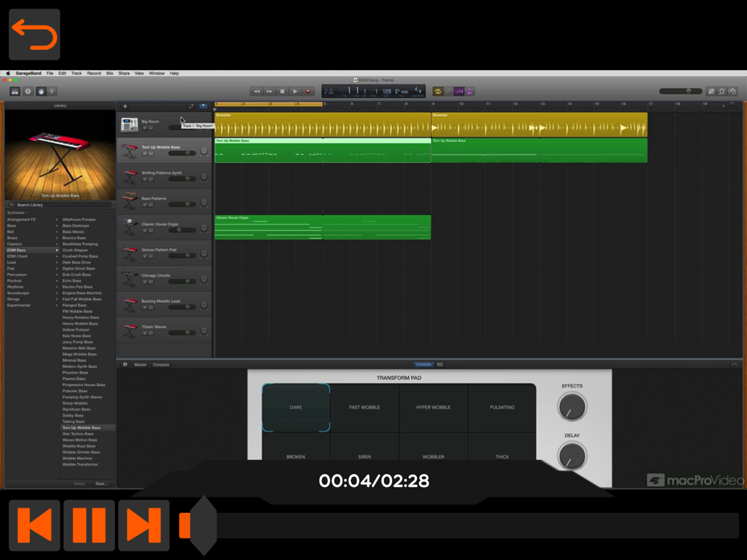Click the master volume slider

681,91
